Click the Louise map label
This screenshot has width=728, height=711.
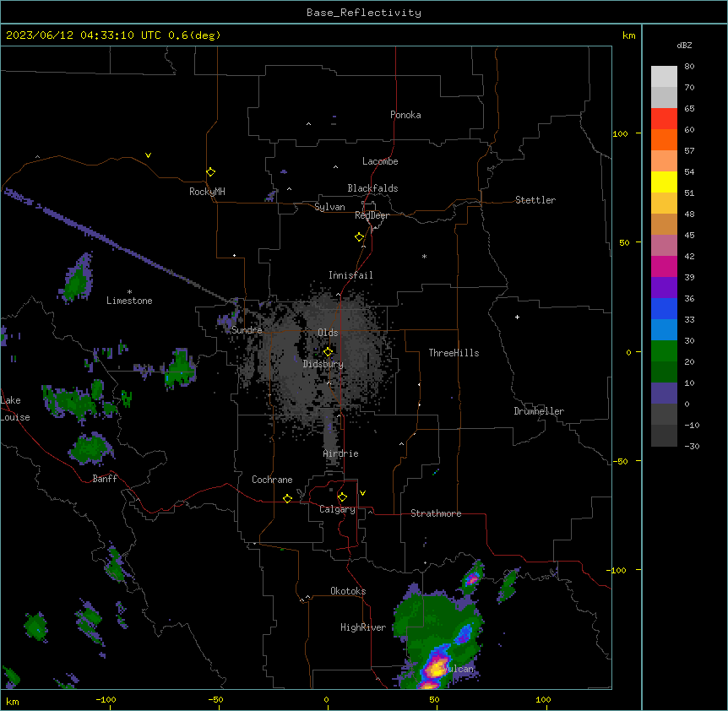pos(15,417)
